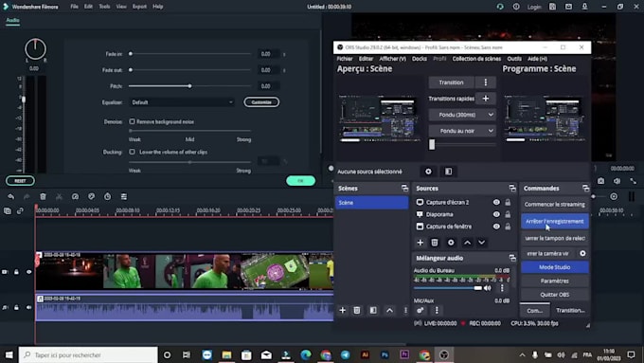Check Lower the volume of other clips

(x=132, y=152)
